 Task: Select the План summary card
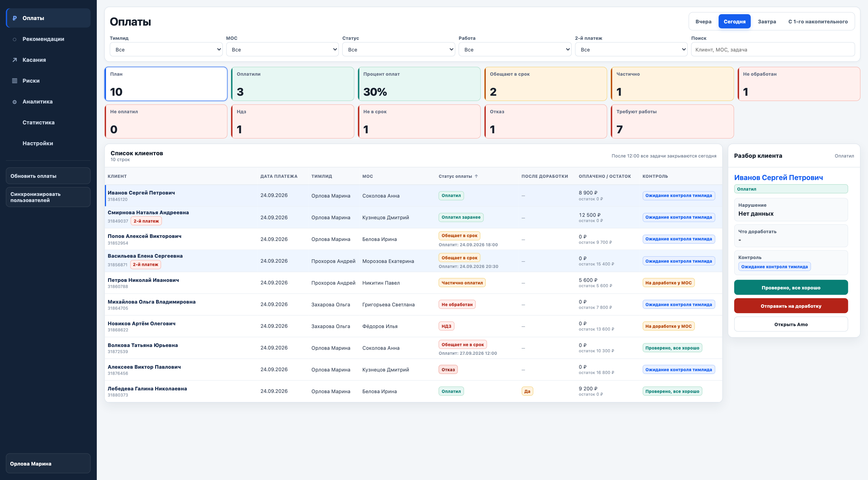point(166,84)
